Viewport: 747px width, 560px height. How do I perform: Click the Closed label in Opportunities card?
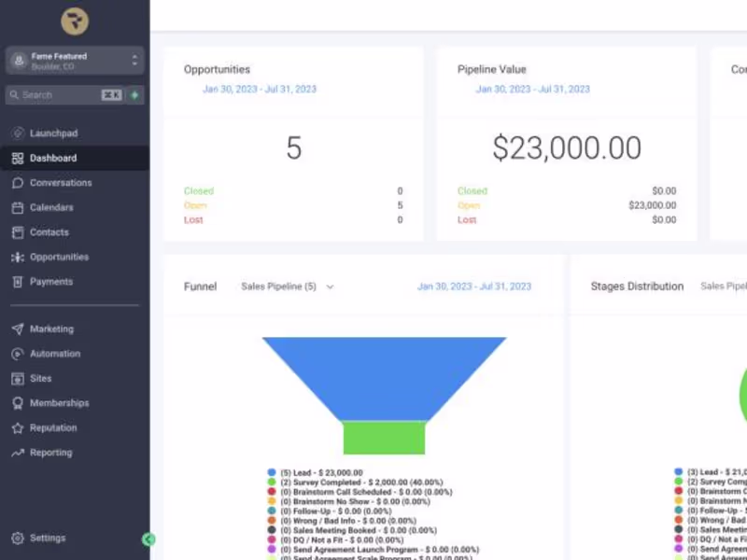[x=199, y=191]
